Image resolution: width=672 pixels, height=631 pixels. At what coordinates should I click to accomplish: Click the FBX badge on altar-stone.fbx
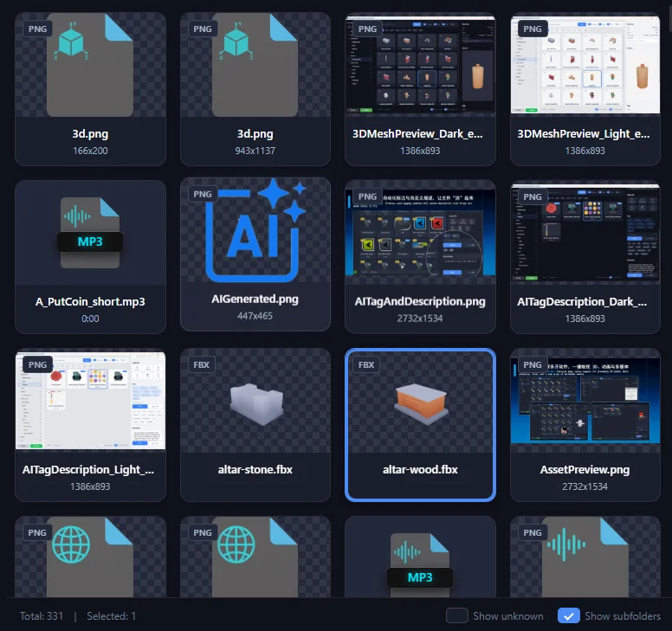coord(202,365)
